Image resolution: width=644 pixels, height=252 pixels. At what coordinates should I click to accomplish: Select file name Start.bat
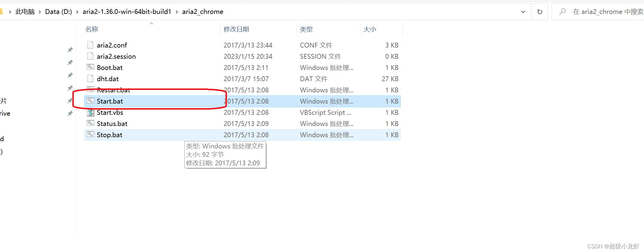pyautogui.click(x=110, y=101)
